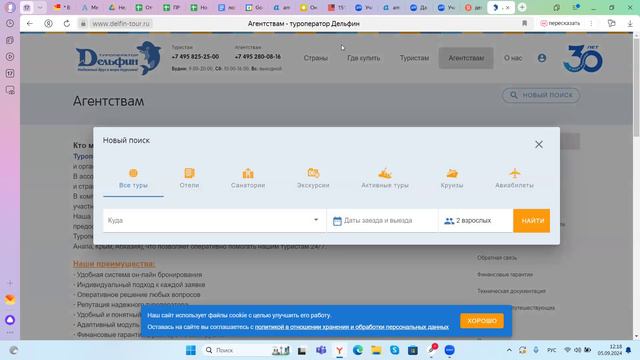Open the Yandex ID icon in address bar

pyautogui.click(x=48, y=24)
